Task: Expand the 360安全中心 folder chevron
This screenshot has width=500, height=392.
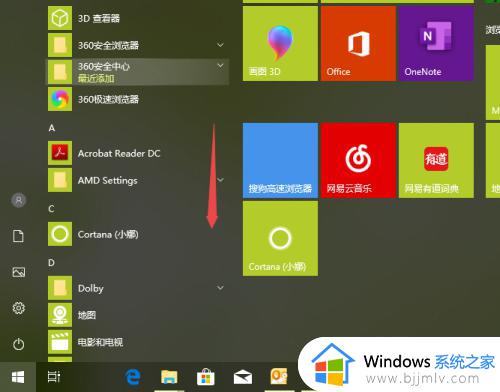Action: [220, 66]
